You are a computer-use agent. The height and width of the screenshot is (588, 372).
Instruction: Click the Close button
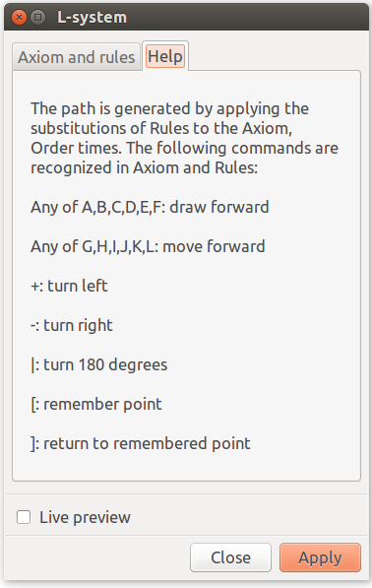pos(230,557)
